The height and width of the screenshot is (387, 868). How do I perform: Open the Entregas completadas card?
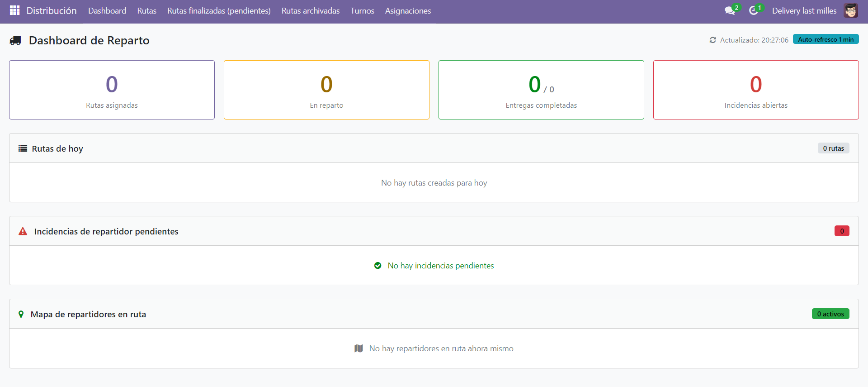(x=541, y=90)
